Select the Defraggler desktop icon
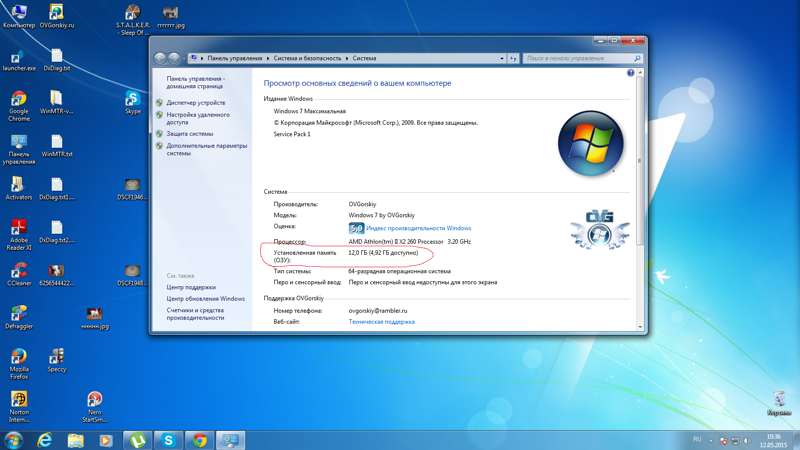Viewport: 800px width, 450px height. coord(19,317)
